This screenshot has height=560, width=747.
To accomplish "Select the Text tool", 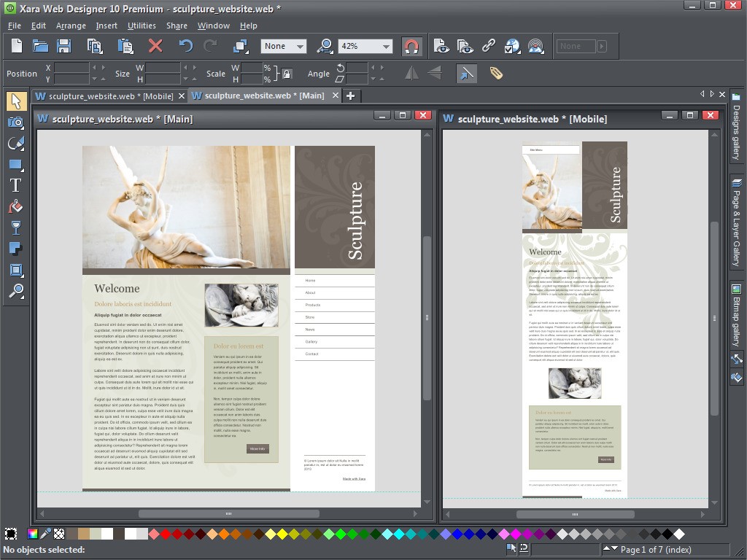I will (x=15, y=185).
